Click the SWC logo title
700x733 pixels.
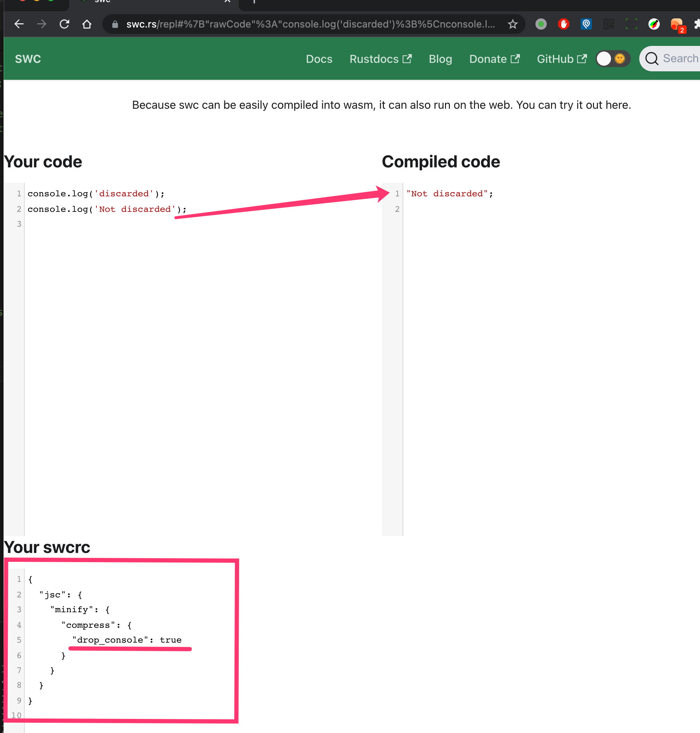(28, 59)
